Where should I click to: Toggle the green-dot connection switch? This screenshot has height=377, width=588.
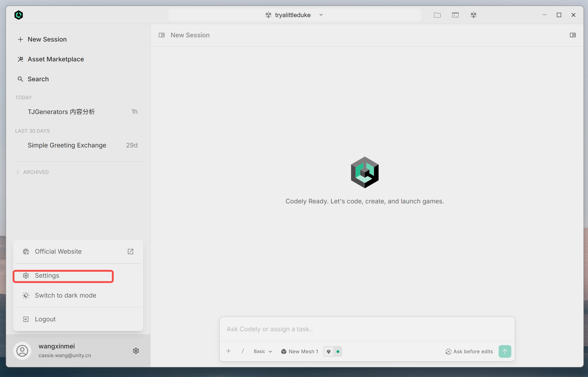pos(333,351)
